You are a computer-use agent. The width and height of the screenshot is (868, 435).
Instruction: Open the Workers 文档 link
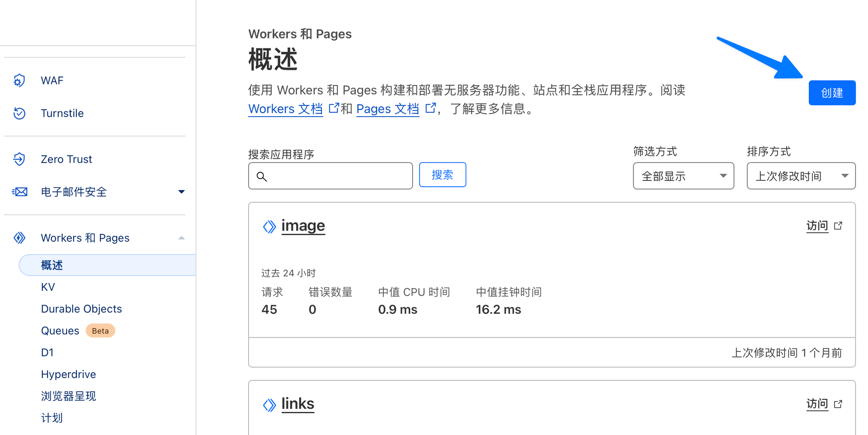pos(285,109)
